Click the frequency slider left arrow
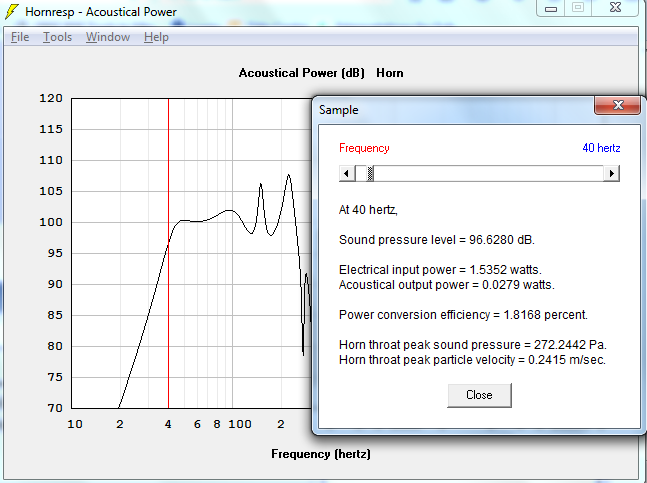The height and width of the screenshot is (483, 647). point(347,173)
